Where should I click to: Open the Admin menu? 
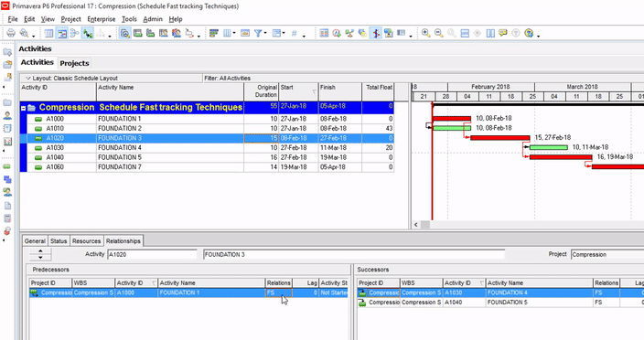[x=153, y=19]
